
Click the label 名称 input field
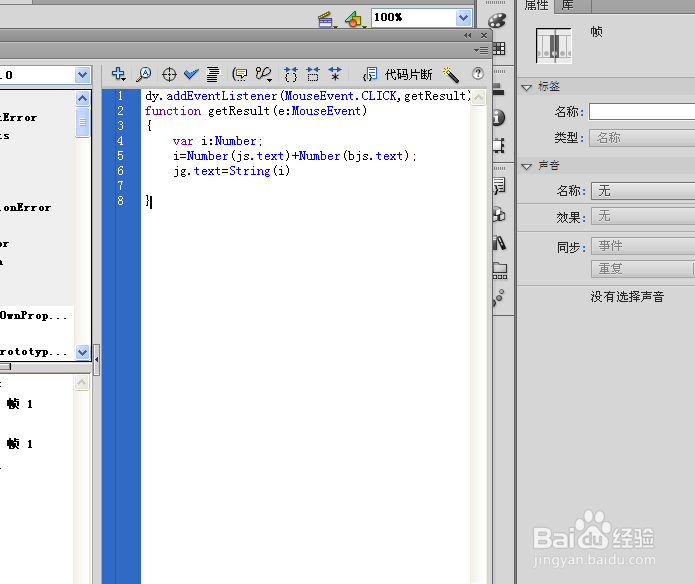pos(642,112)
